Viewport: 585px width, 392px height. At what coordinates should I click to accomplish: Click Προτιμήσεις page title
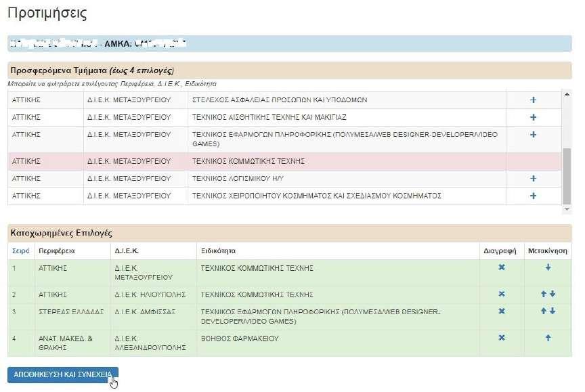[x=47, y=13]
